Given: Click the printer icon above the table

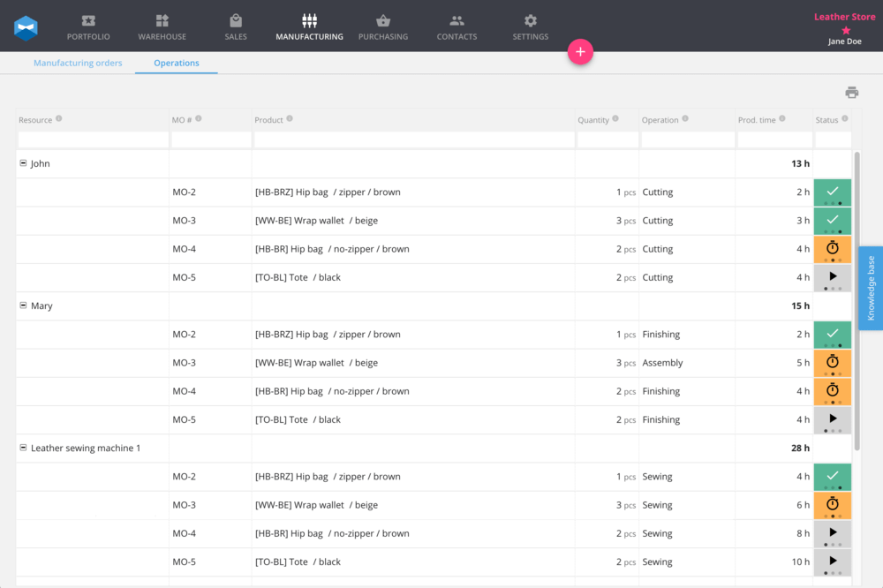Looking at the screenshot, I should 851,93.
